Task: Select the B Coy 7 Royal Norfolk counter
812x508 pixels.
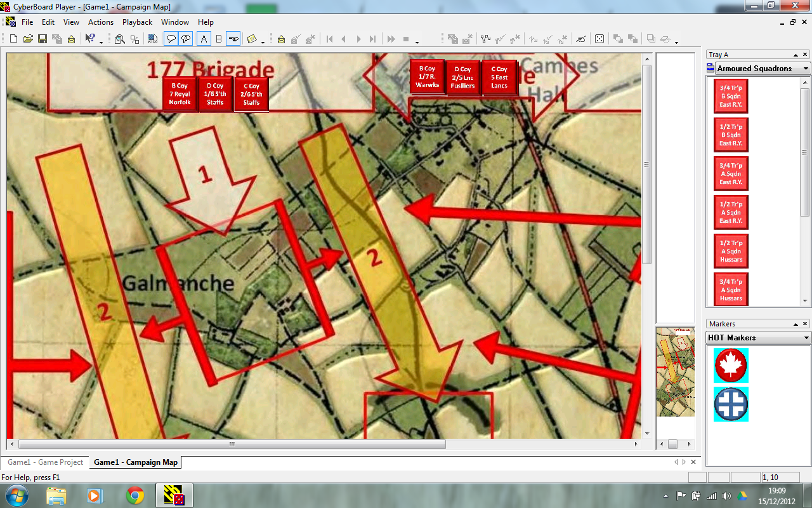Action: tap(180, 94)
